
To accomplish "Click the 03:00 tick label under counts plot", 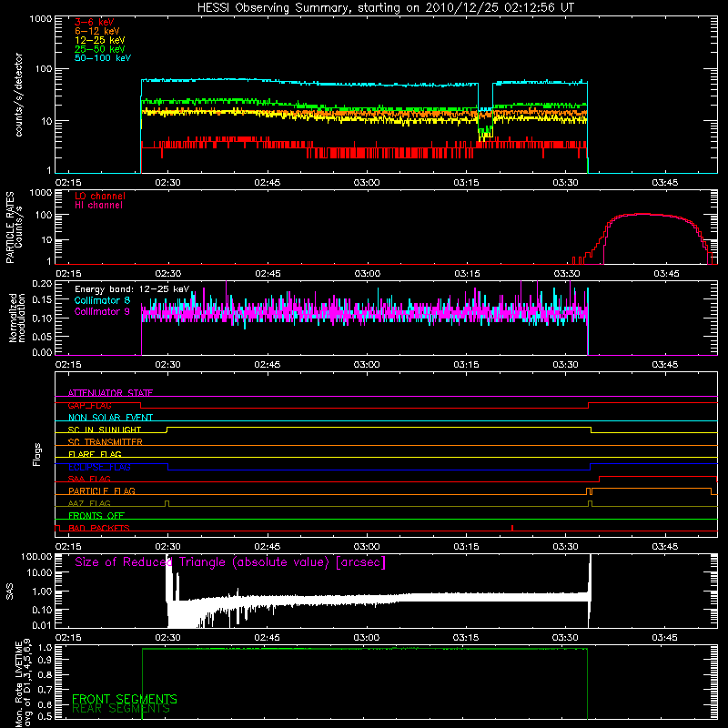I will [367, 183].
